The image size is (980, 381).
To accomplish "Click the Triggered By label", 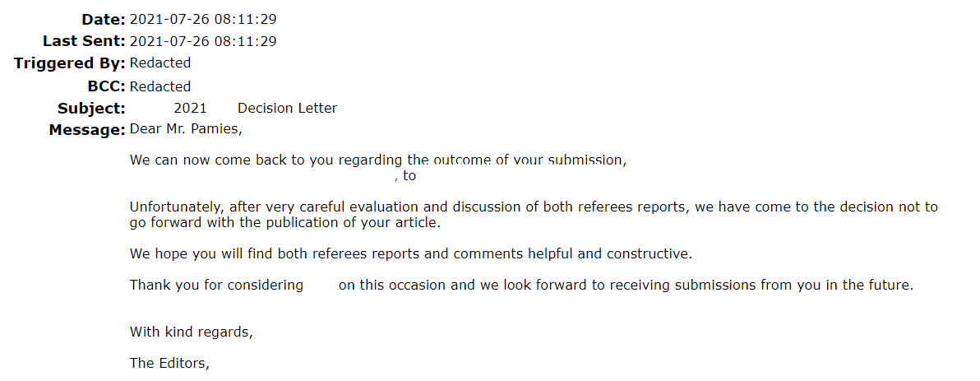I will pos(70,63).
